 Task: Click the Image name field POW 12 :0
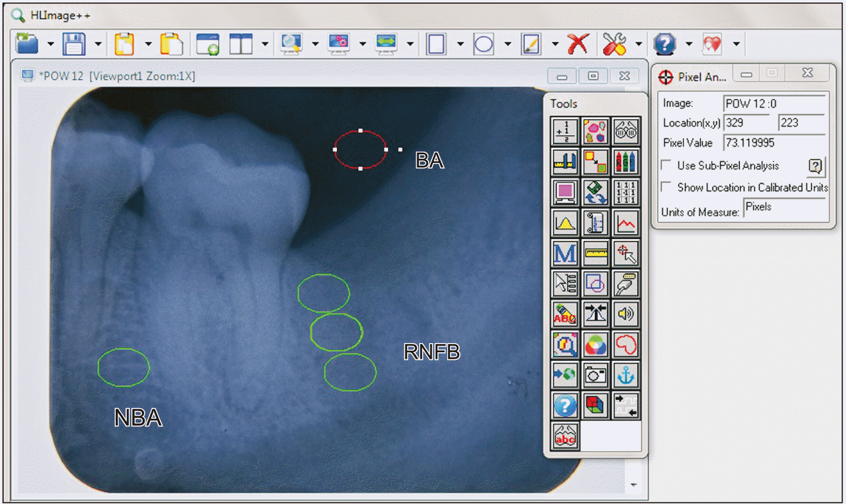click(x=775, y=104)
